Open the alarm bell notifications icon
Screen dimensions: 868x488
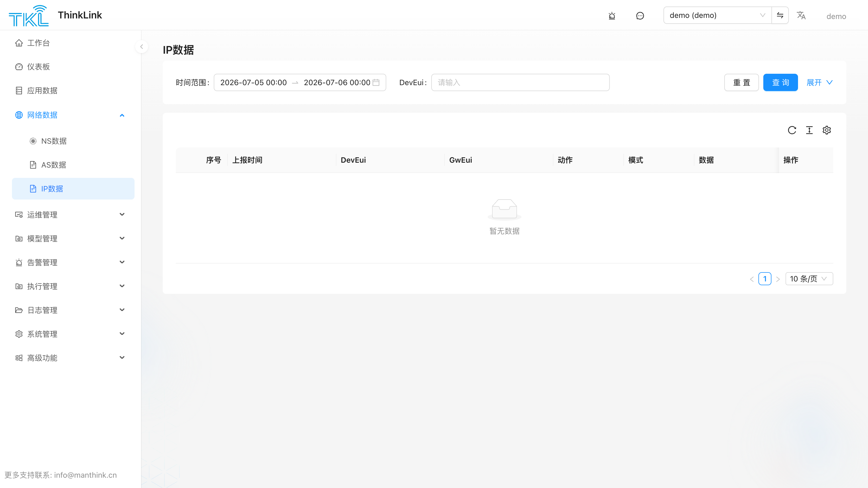tap(612, 16)
